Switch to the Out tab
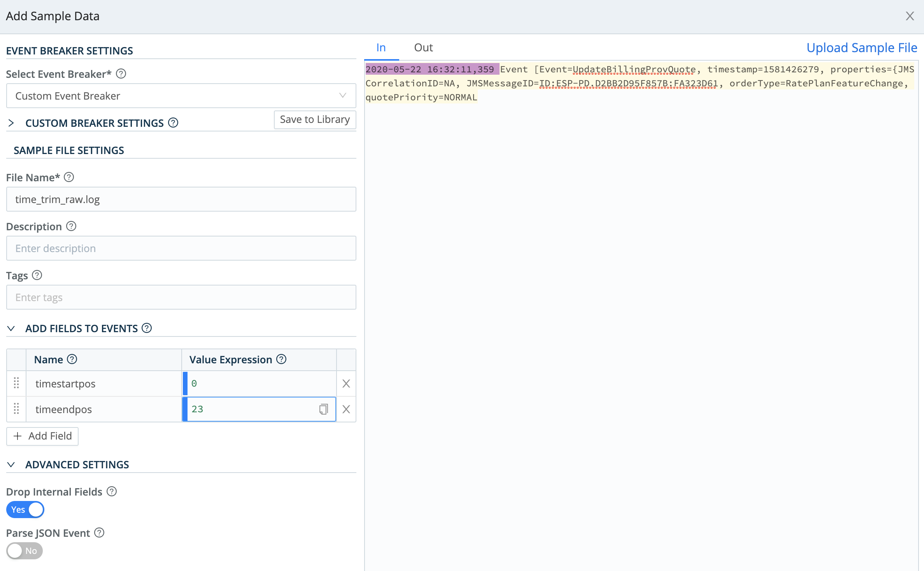The height and width of the screenshot is (571, 924). click(x=423, y=47)
